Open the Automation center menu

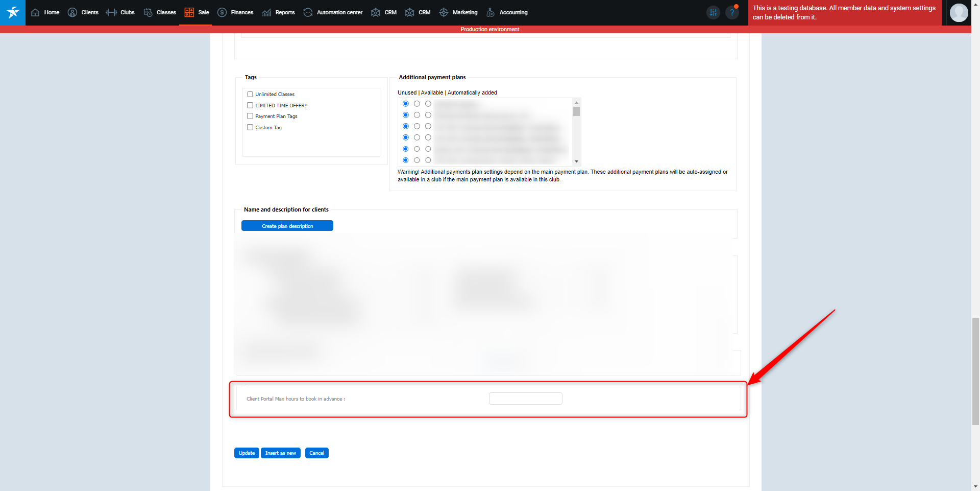click(333, 12)
